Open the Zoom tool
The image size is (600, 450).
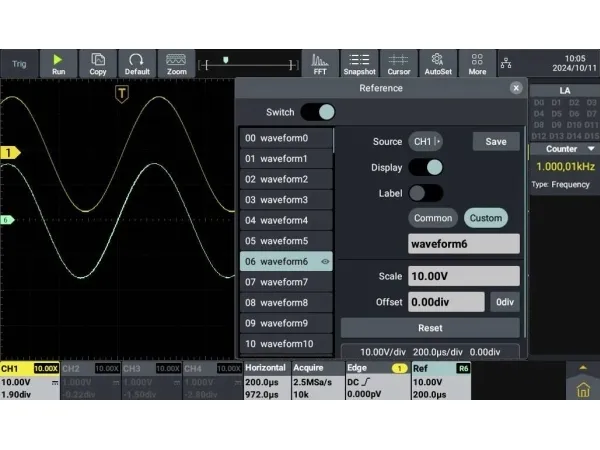pos(177,64)
